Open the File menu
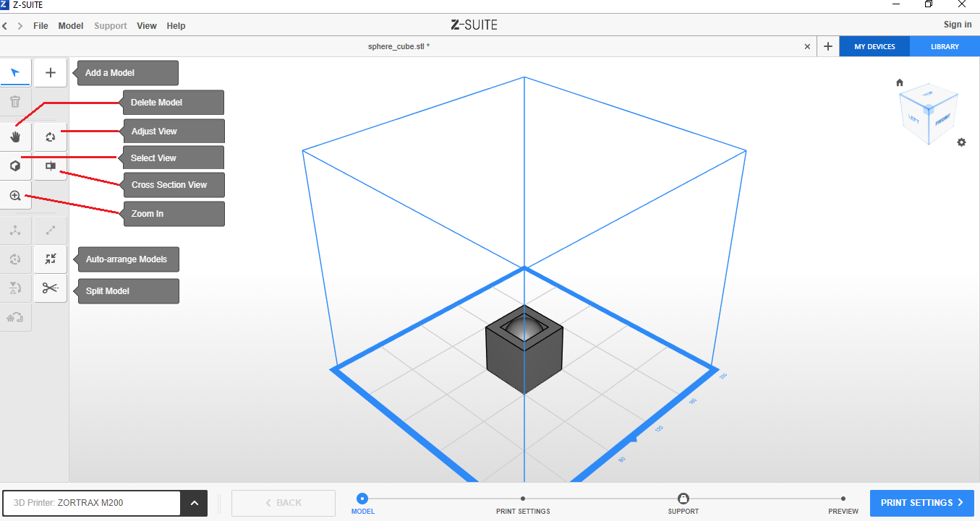 tap(41, 26)
